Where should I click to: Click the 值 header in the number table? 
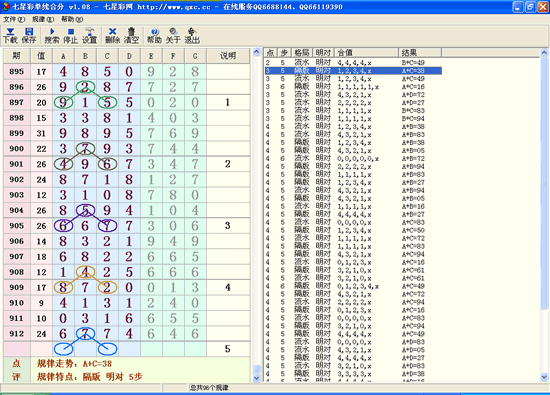coord(41,56)
